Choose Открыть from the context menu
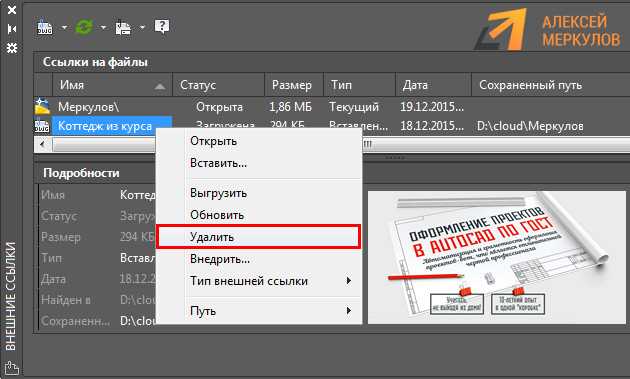This screenshot has height=379, width=630. 259,141
